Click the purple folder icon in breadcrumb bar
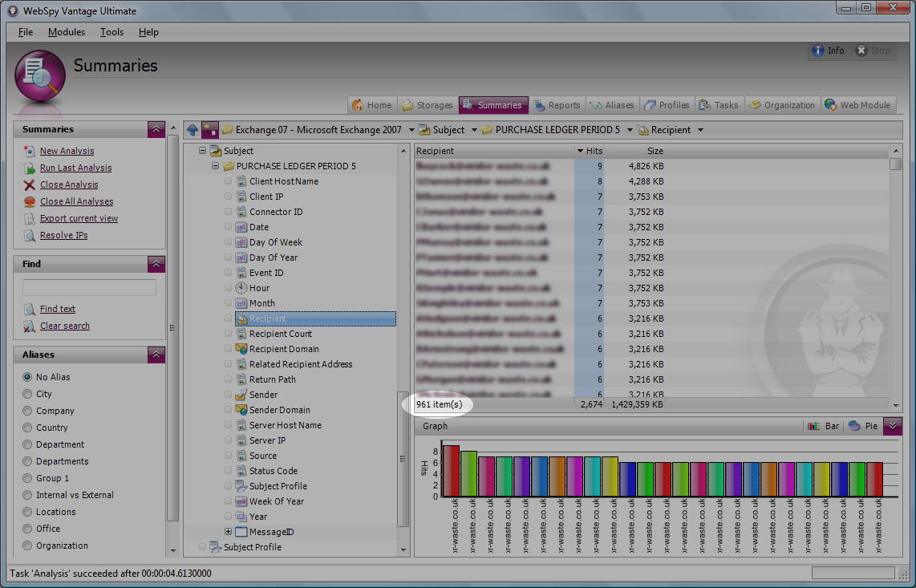This screenshot has width=916, height=588. [x=209, y=130]
